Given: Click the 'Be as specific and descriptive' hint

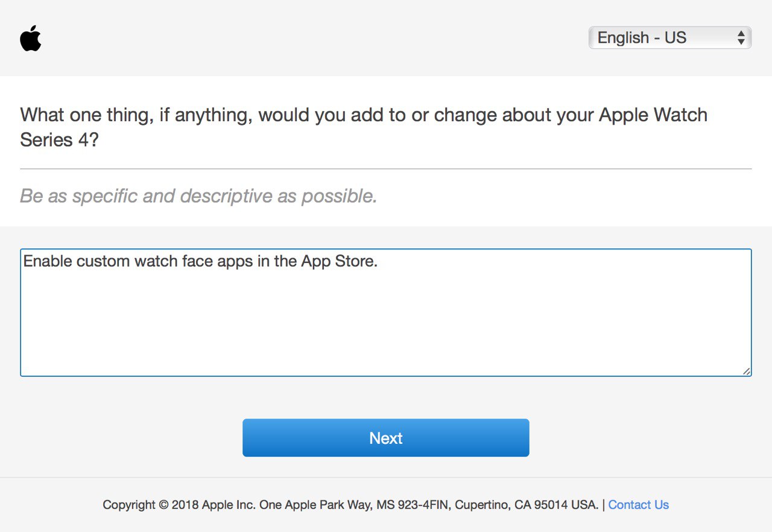Looking at the screenshot, I should (x=198, y=196).
